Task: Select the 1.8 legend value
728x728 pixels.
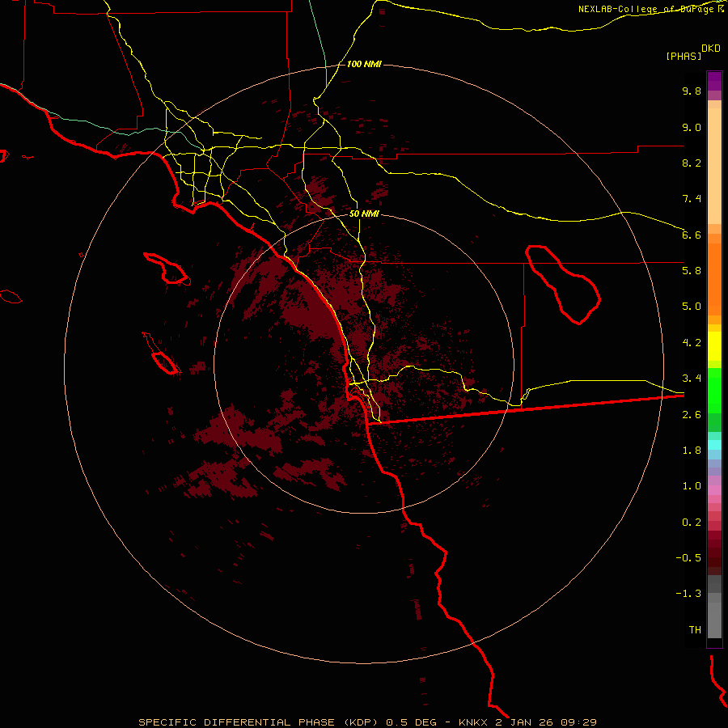Action: tap(692, 451)
